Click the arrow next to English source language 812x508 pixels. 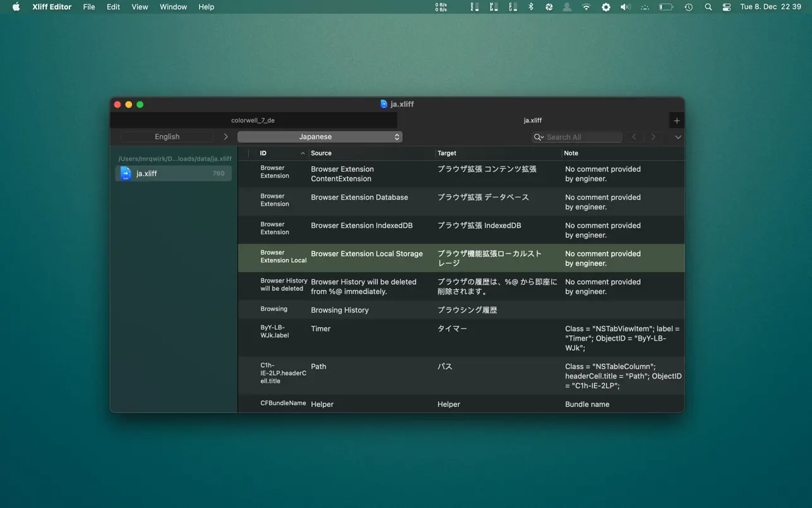pyautogui.click(x=225, y=137)
